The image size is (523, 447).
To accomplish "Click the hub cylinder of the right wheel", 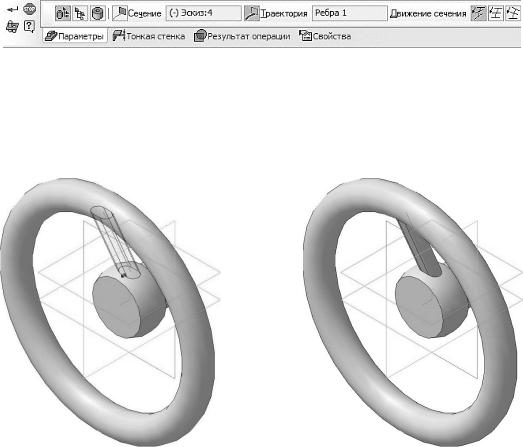I will [x=432, y=300].
